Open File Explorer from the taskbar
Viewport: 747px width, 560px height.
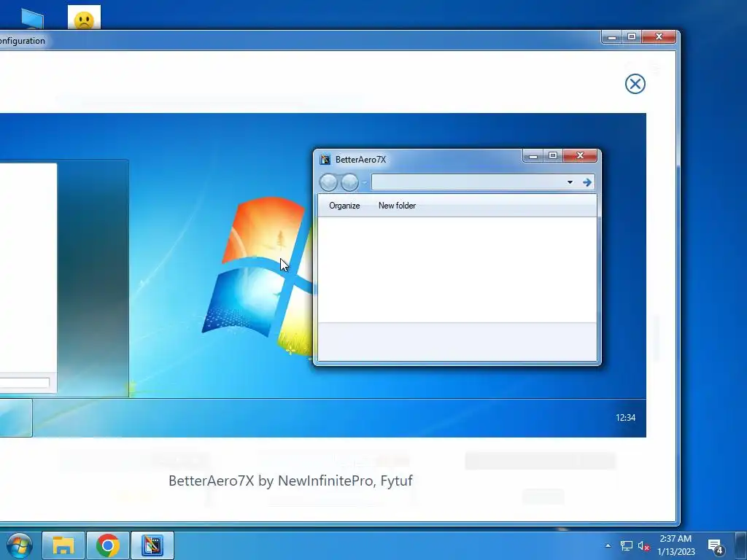coord(63,545)
